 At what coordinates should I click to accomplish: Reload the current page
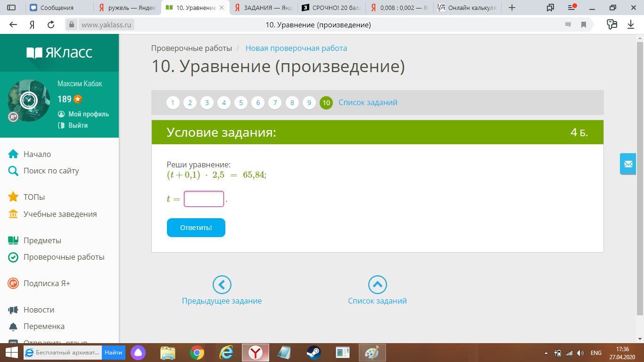[51, 25]
